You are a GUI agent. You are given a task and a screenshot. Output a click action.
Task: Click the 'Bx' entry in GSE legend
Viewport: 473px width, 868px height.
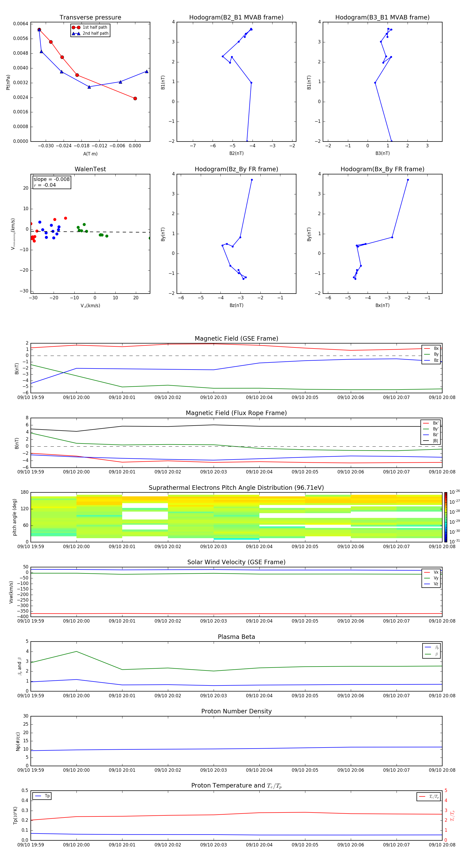[431, 349]
